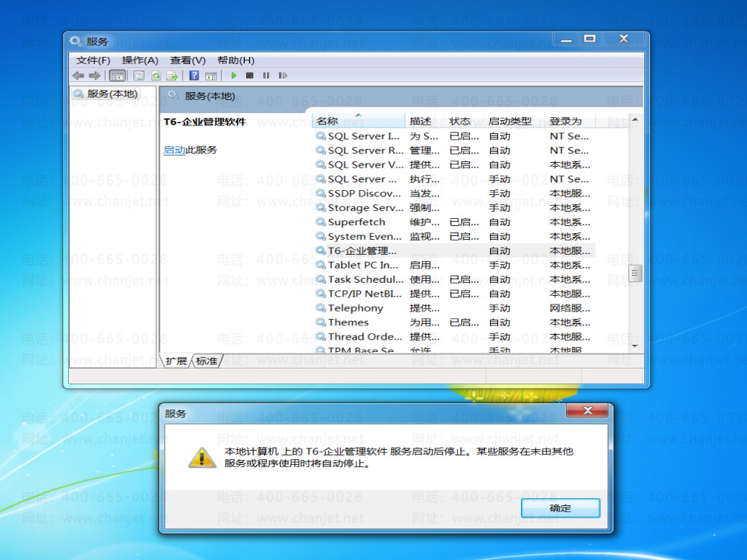This screenshot has height=560, width=747.
Task: Select the Telephony service name
Action: point(356,308)
